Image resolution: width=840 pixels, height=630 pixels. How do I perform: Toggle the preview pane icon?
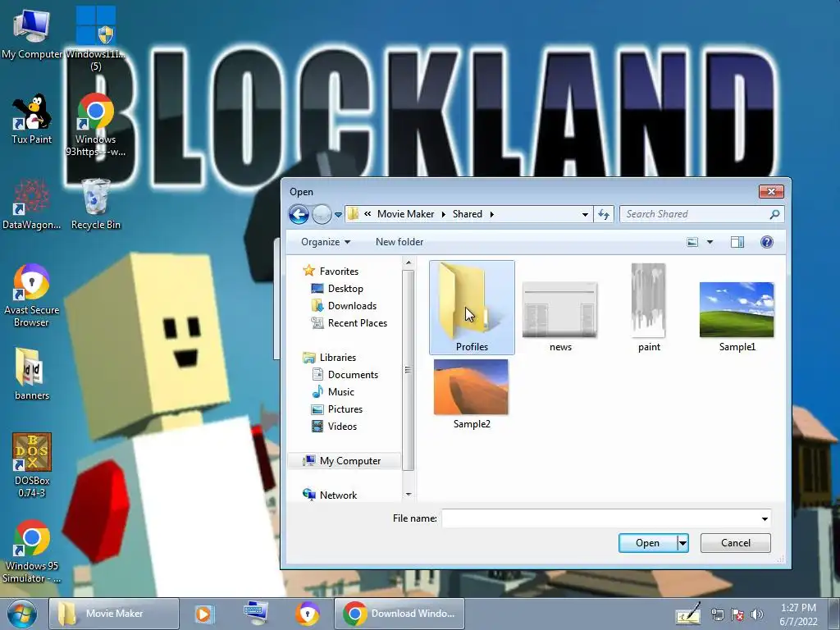click(x=737, y=242)
